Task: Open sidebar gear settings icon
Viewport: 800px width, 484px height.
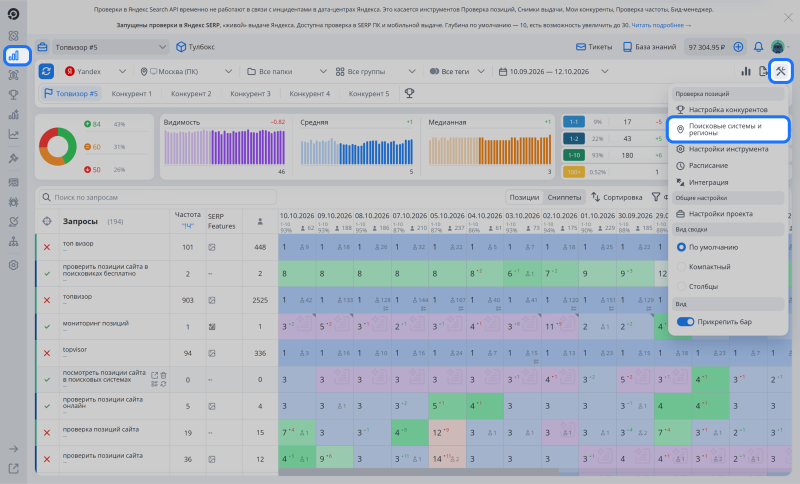Action: pos(14,265)
